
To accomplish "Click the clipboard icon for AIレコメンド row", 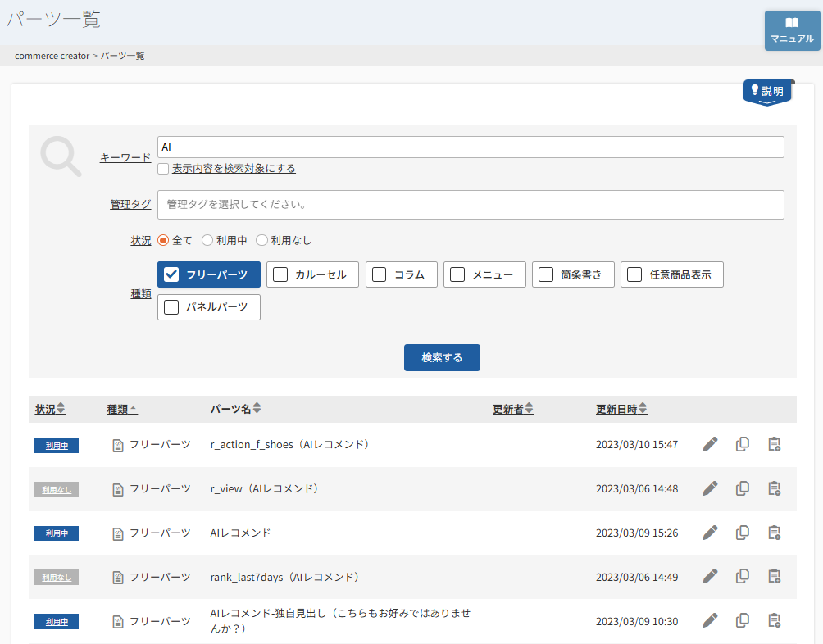I will point(774,533).
